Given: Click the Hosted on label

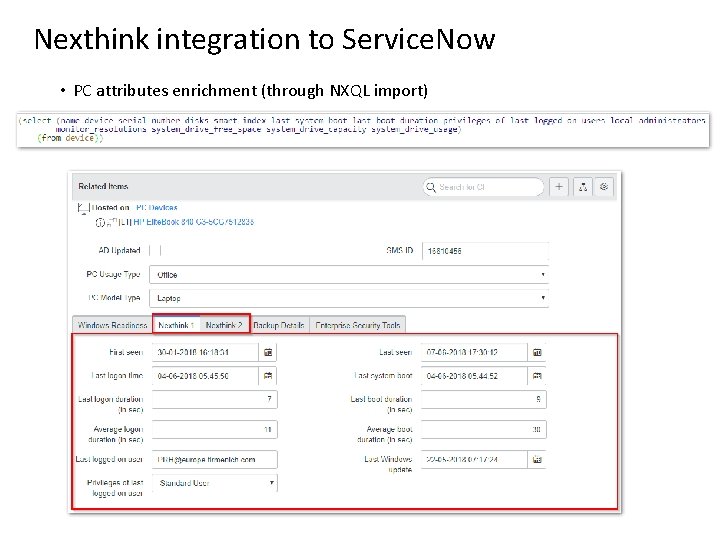Looking at the screenshot, I should pyautogui.click(x=110, y=208).
